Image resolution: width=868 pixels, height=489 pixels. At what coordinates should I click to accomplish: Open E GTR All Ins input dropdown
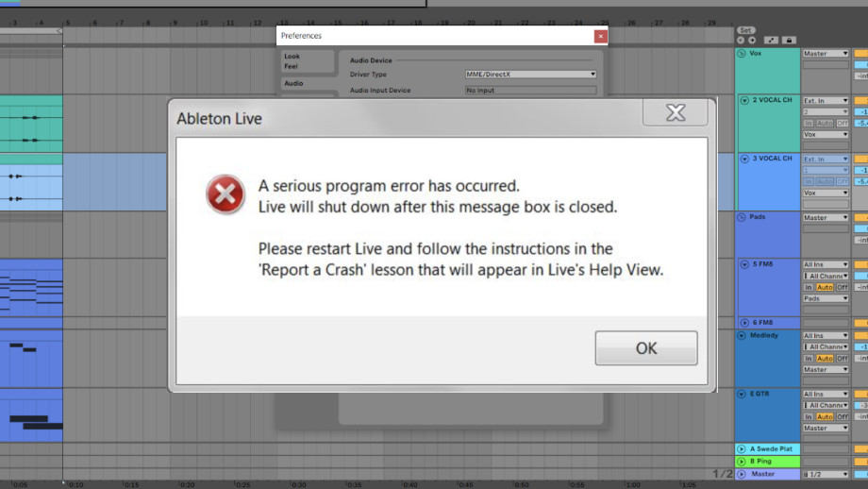826,395
